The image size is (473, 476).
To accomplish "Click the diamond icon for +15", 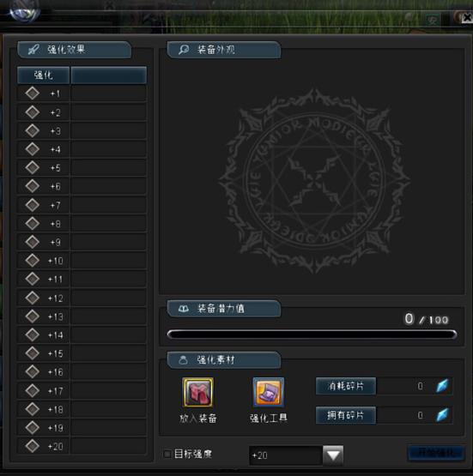I will [x=33, y=353].
